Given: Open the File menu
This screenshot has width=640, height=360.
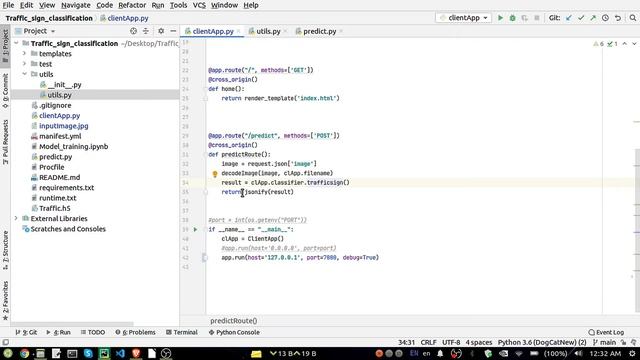Looking at the screenshot, I should 8,5.
